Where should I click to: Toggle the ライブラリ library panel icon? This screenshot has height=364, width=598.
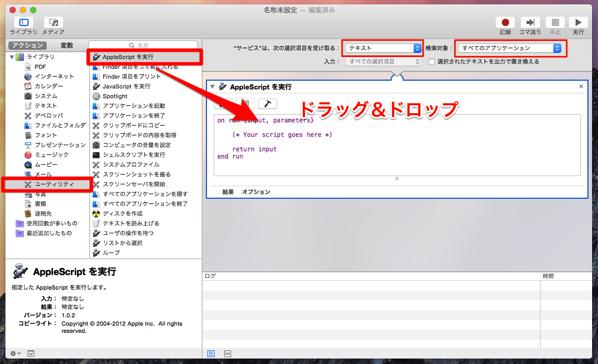click(24, 23)
